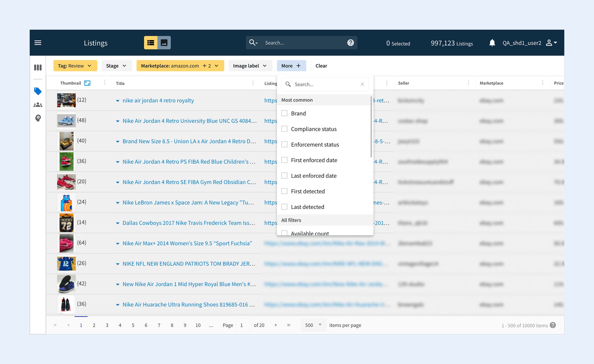
Task: Open Marketplace column options menu
Action: 543,83
